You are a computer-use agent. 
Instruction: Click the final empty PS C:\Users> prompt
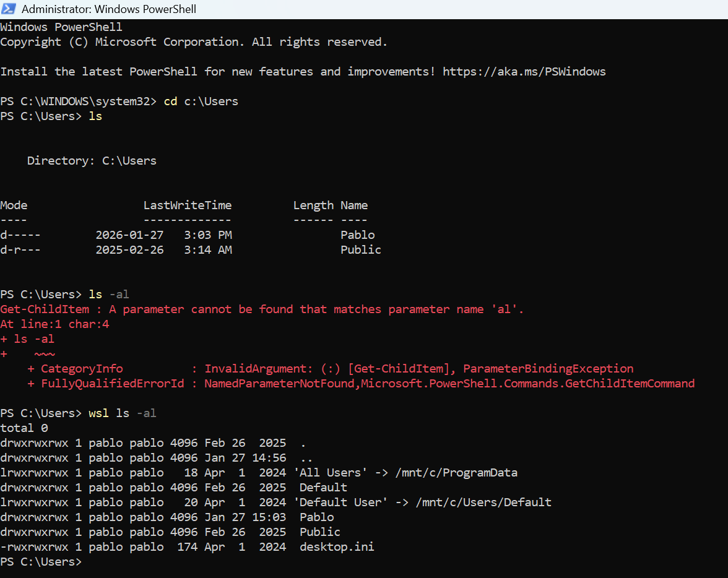point(41,562)
